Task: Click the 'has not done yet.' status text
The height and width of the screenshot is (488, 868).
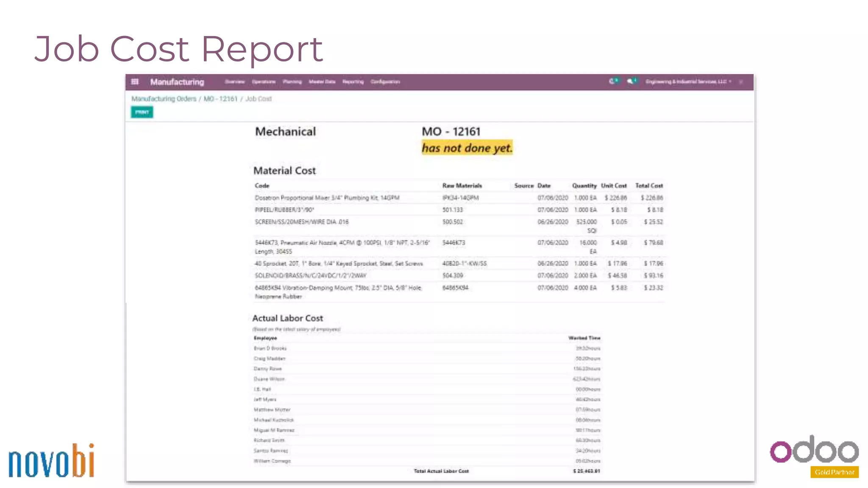Action: point(467,148)
